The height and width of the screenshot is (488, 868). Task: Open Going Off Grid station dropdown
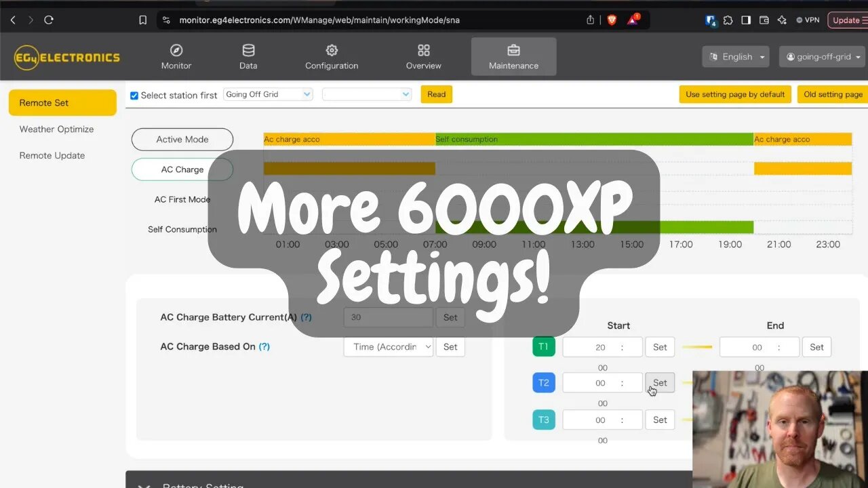point(268,94)
